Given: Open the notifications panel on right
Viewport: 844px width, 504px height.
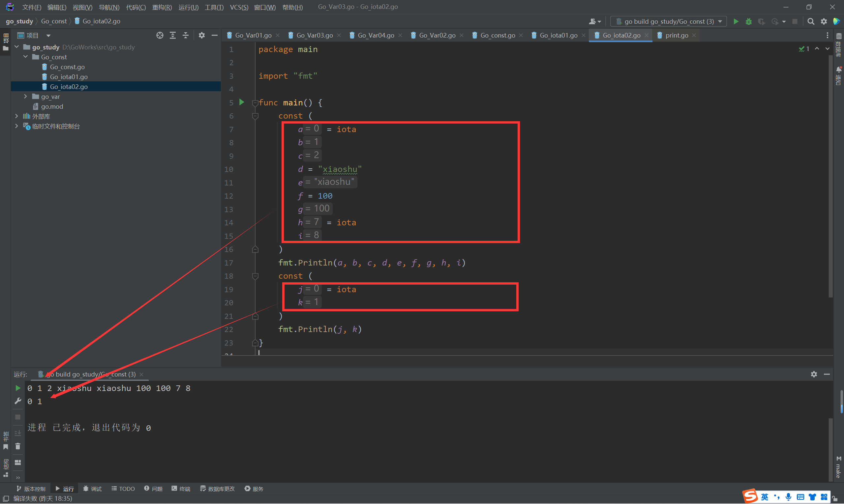Looking at the screenshot, I should pos(839,75).
